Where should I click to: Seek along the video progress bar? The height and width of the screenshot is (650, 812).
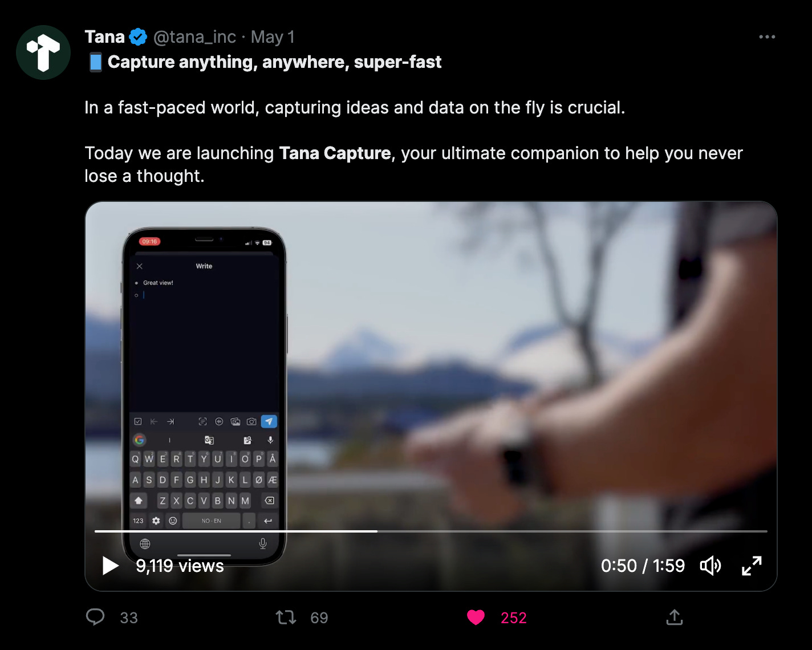tap(431, 531)
